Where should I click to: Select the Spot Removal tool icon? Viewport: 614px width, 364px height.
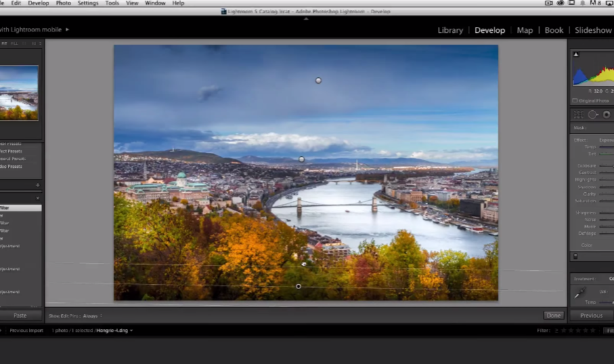click(x=592, y=114)
